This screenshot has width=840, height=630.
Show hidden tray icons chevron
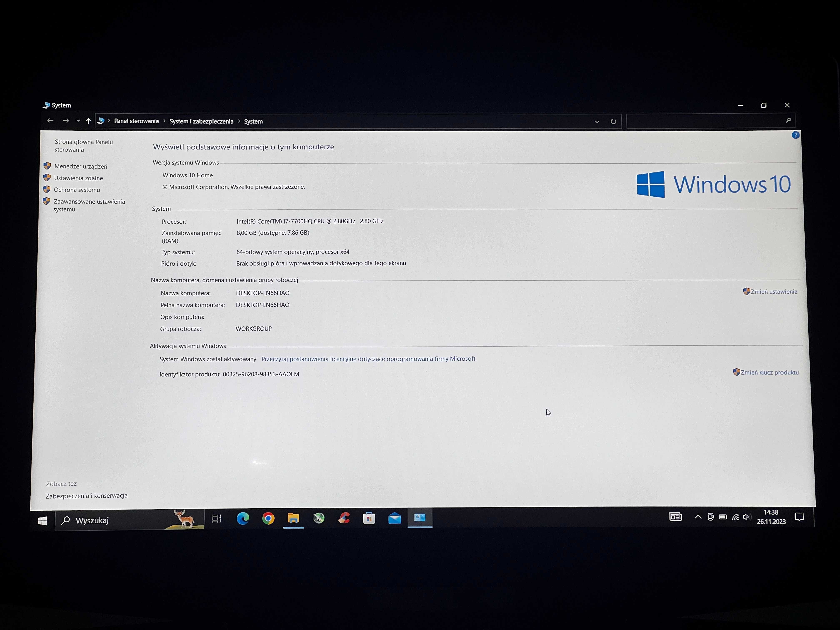point(698,517)
